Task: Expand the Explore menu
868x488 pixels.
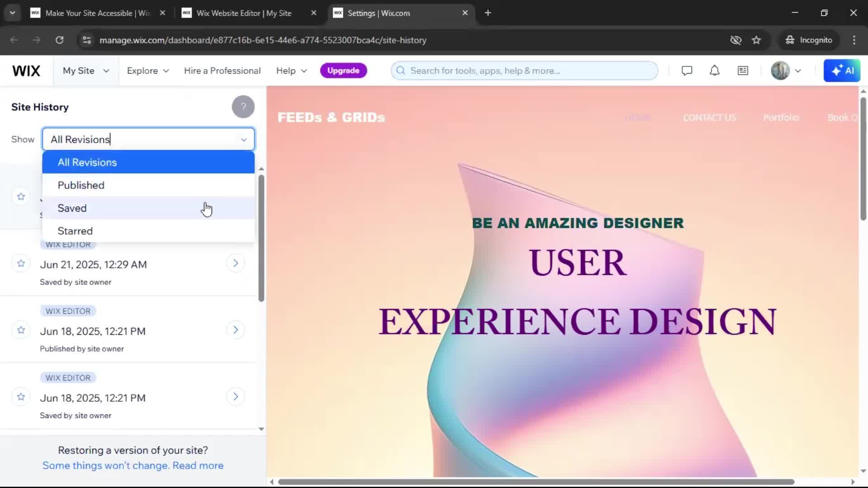Action: click(148, 71)
